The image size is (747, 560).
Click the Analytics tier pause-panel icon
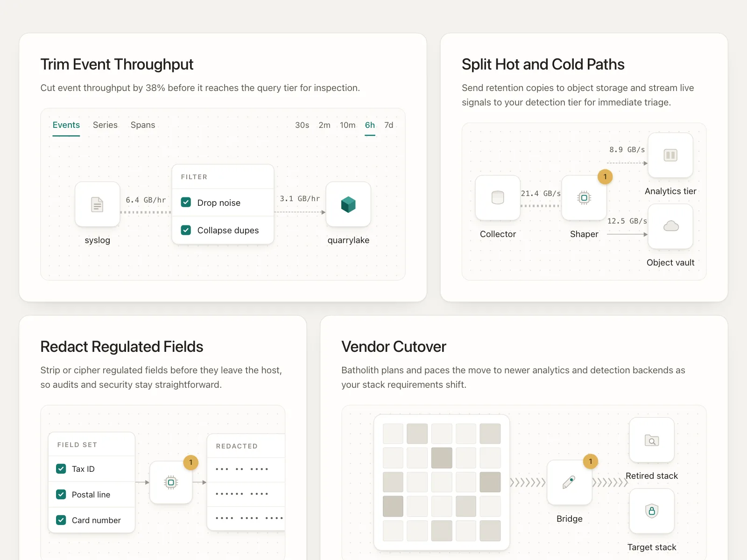tap(670, 155)
